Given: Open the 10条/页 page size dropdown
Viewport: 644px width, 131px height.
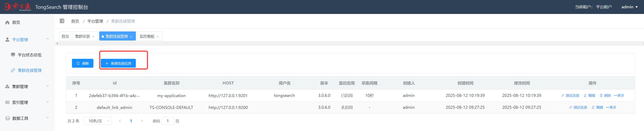Looking at the screenshot, I should coord(98,121).
